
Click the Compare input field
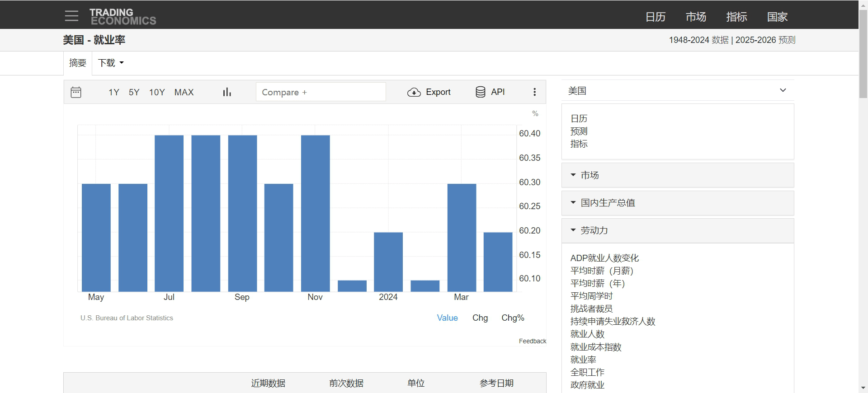(x=321, y=92)
